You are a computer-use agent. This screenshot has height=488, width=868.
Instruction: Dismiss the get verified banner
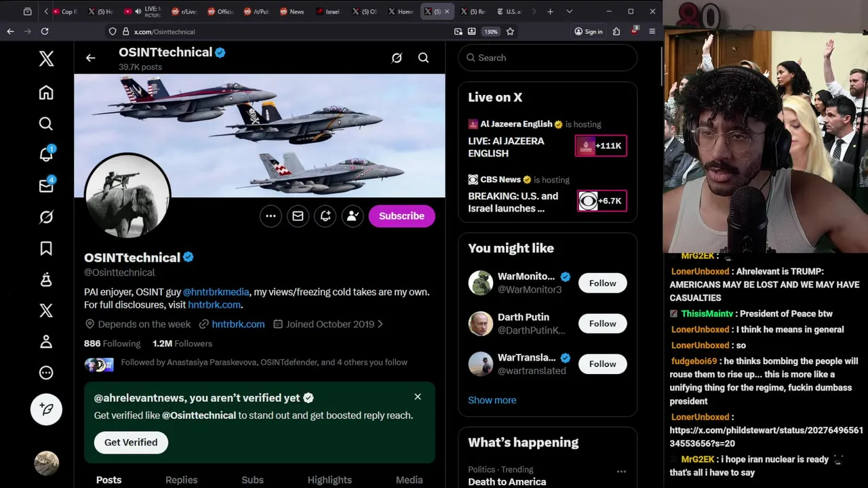click(x=418, y=397)
